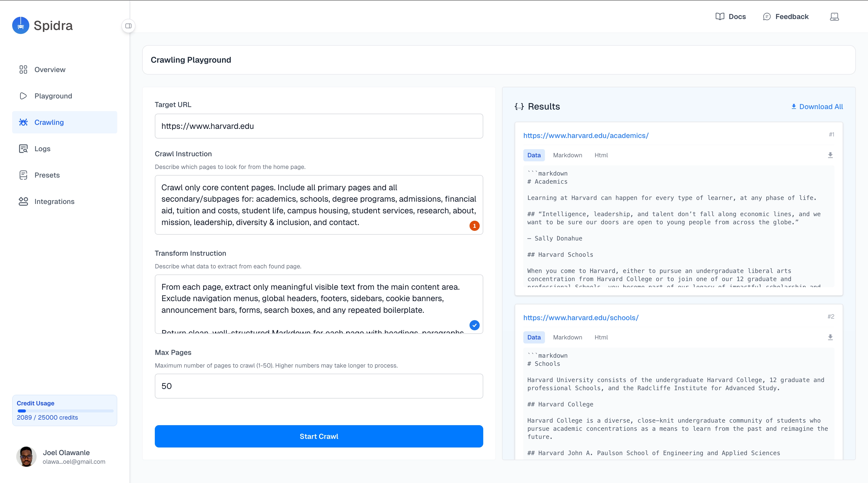Click the Spidra logo icon
The height and width of the screenshot is (483, 868).
point(21,26)
